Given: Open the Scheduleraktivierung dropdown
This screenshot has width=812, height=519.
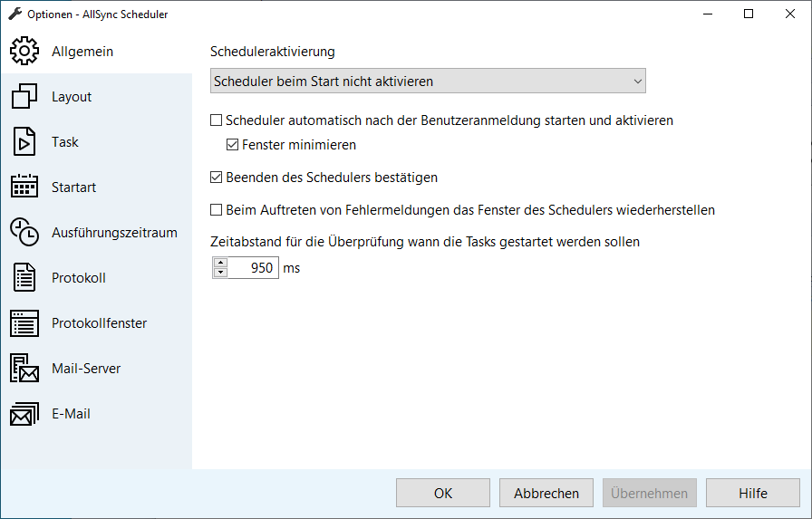Looking at the screenshot, I should pos(428,82).
